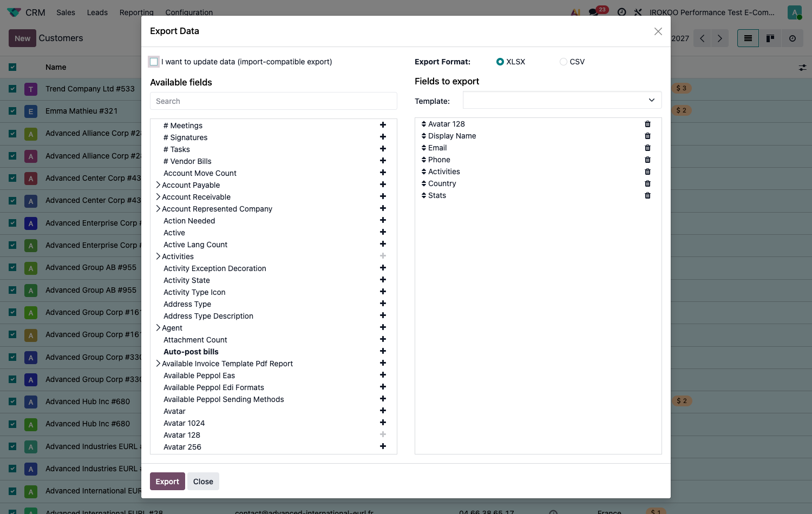Viewport: 812px width, 514px height.
Task: Uncheck the Trend Company Ltd #533 row
Action: [x=12, y=89]
